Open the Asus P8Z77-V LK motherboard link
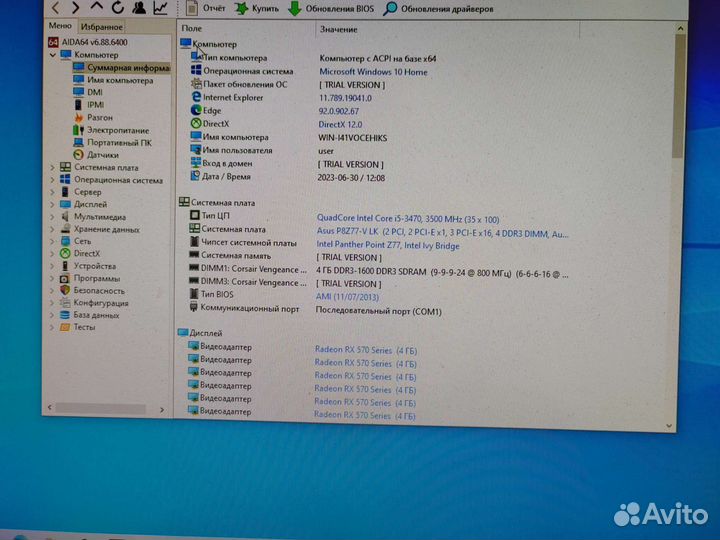 (442, 233)
